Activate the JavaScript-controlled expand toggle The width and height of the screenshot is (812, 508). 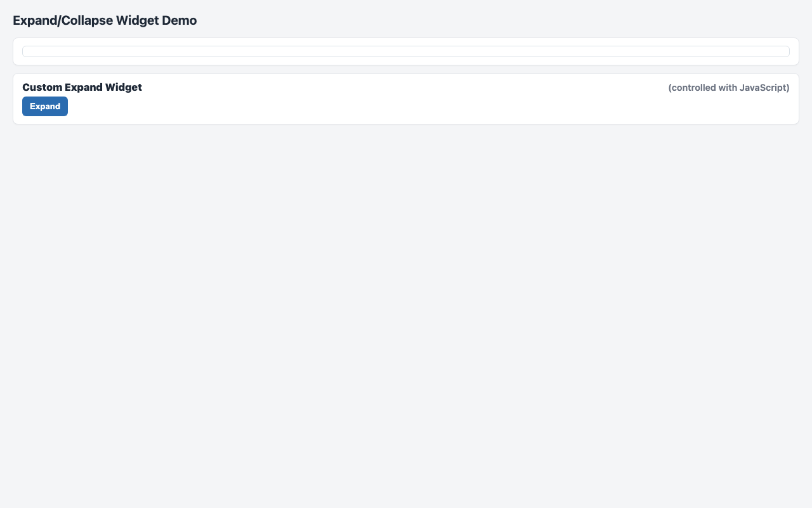coord(44,106)
